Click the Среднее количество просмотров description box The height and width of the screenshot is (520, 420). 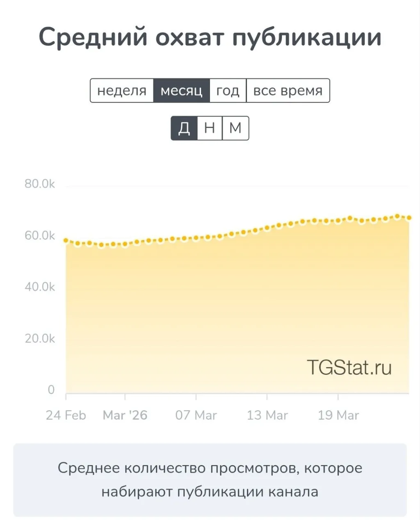pos(210,479)
